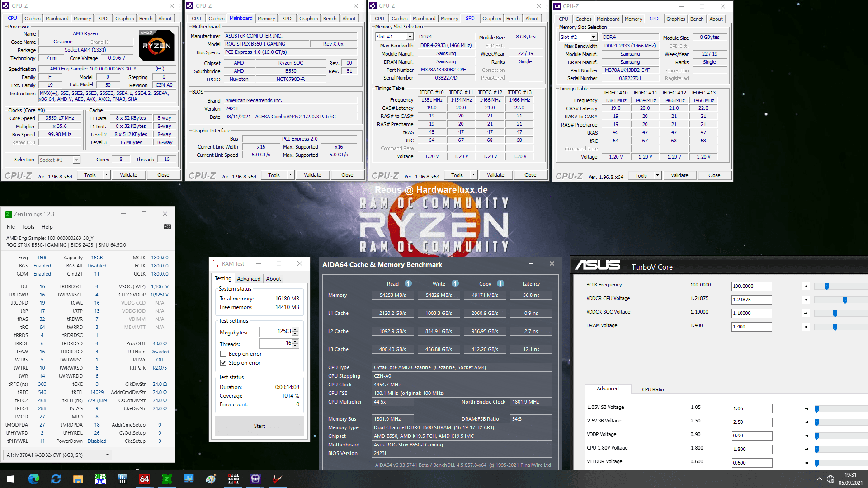Enable Beep on error checkbox
The image size is (868, 488).
[223, 354]
